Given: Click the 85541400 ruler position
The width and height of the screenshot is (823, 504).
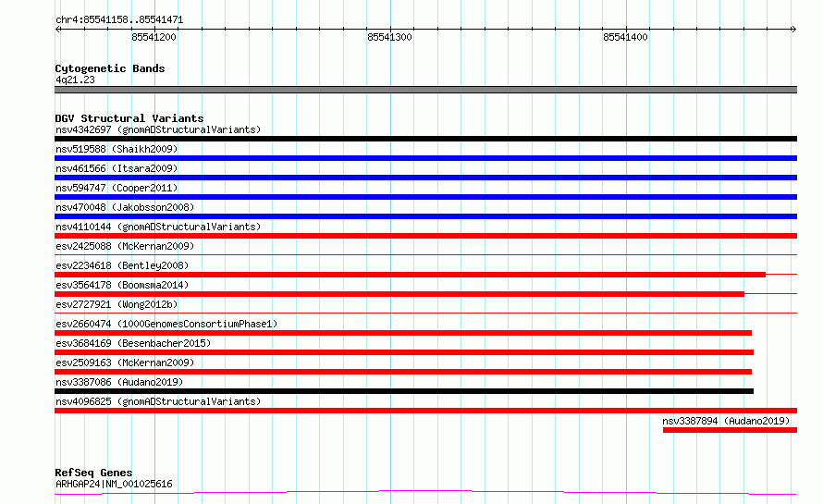Looking at the screenshot, I should [625, 37].
